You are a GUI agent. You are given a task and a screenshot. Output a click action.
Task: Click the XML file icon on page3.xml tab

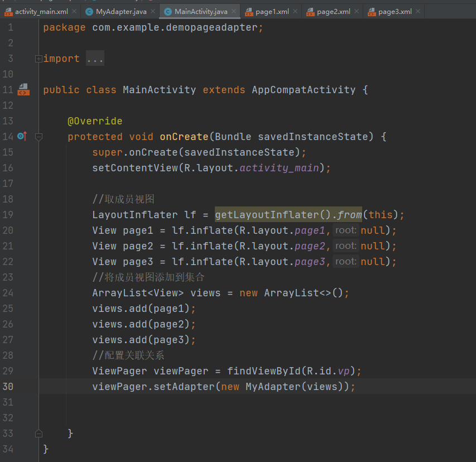pyautogui.click(x=372, y=12)
